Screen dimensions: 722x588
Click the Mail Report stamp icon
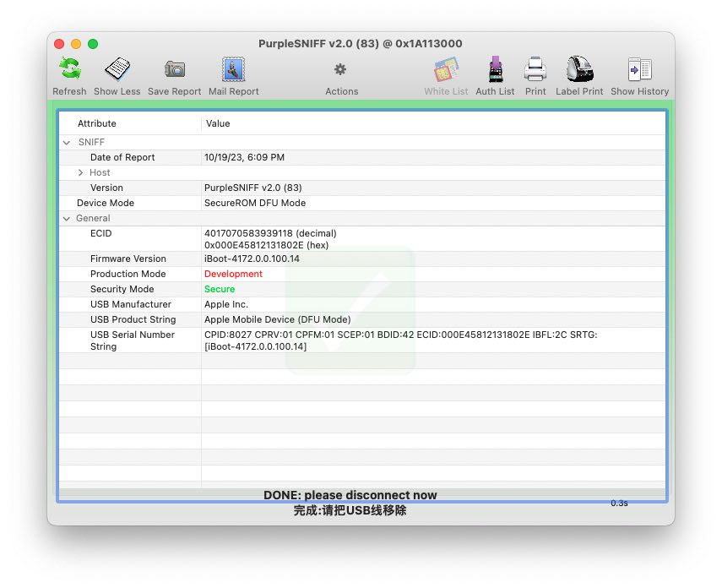coord(233,69)
